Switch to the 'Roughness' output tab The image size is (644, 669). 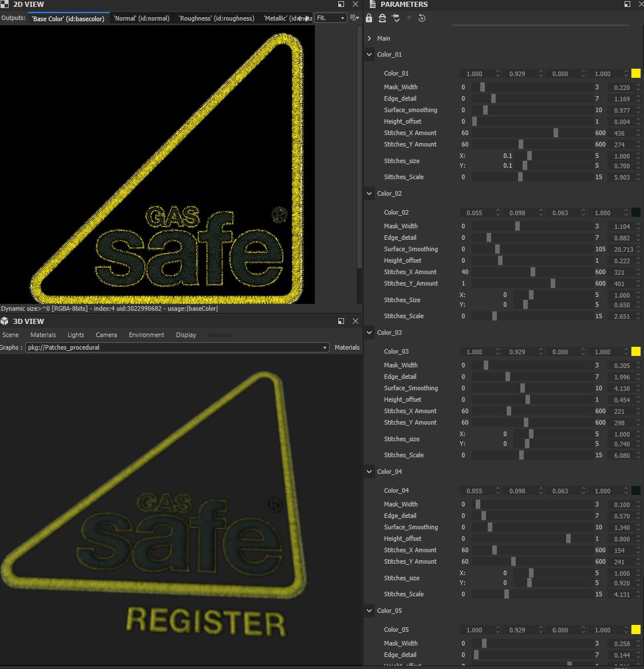tap(217, 18)
